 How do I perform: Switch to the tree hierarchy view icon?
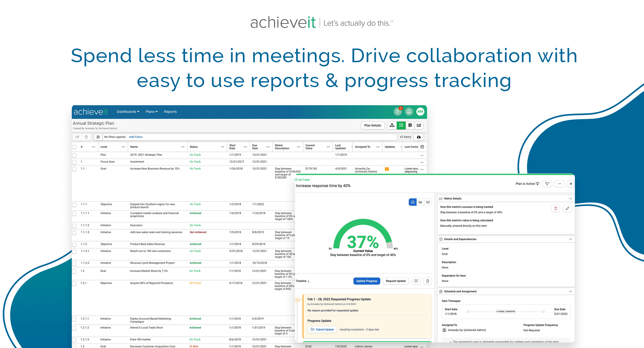pyautogui.click(x=392, y=125)
